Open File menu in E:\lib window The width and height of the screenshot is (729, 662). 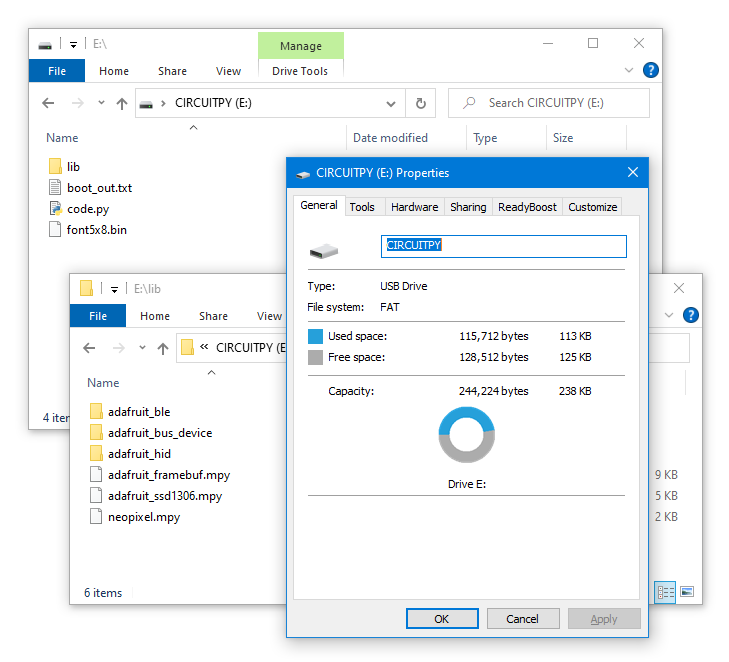98,316
